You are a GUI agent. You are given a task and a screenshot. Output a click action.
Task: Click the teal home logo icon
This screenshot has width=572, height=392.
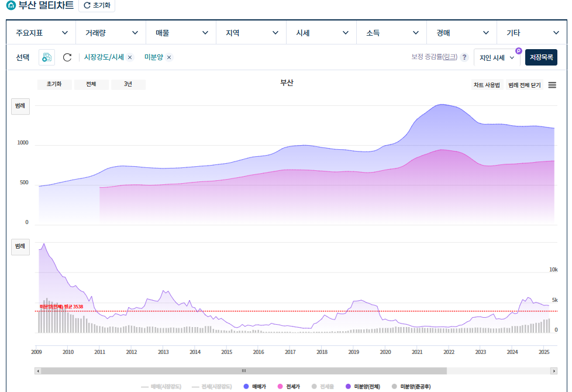pos(11,5)
